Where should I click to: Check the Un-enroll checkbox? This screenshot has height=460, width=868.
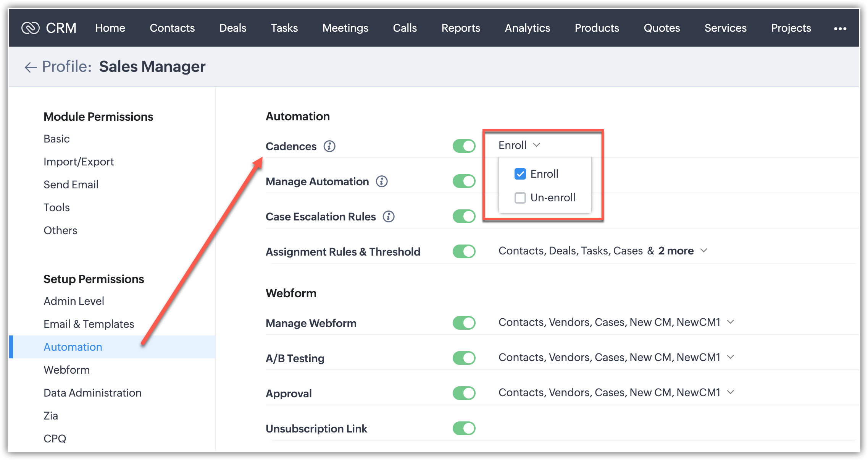tap(520, 198)
